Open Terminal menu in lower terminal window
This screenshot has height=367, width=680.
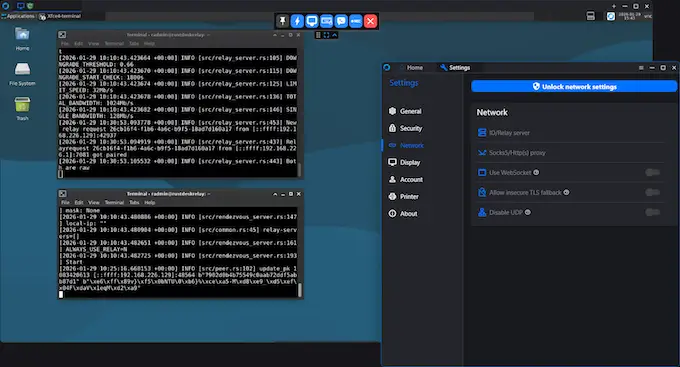[x=114, y=203]
